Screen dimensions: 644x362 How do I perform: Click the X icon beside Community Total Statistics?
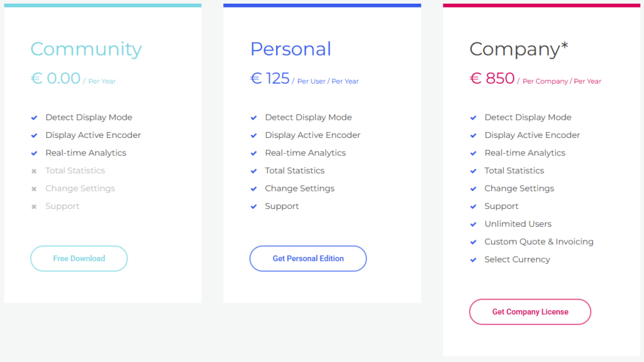coord(34,171)
